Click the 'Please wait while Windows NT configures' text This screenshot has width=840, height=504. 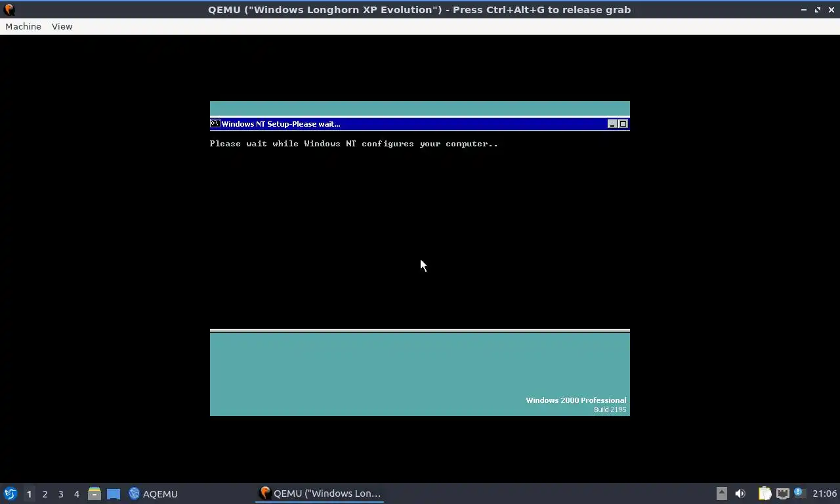(354, 144)
